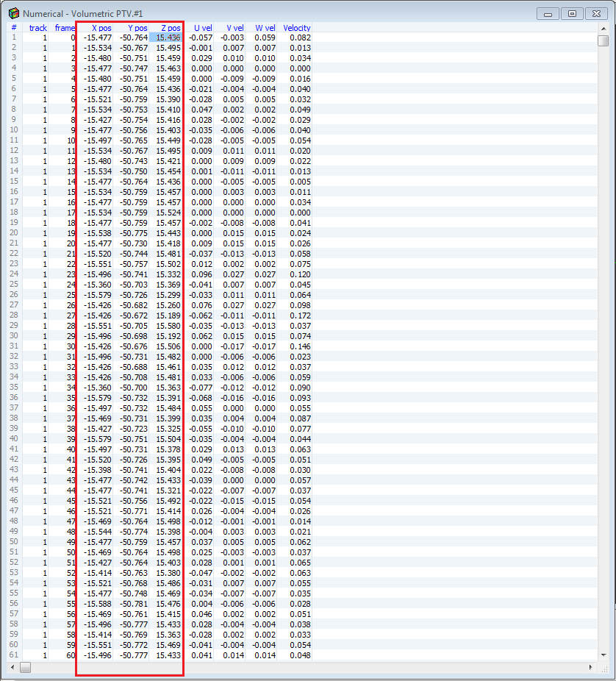The image size is (616, 681).
Task: Click row number 4 header
Action: tap(14, 68)
